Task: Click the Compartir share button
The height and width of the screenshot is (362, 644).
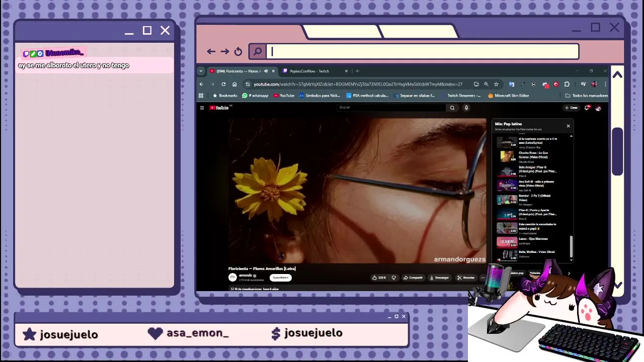Action: click(x=413, y=278)
